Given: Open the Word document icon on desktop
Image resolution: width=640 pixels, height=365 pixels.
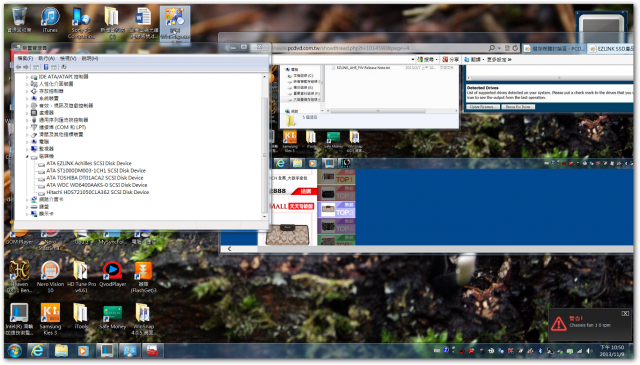Looking at the screenshot, I should [x=143, y=23].
